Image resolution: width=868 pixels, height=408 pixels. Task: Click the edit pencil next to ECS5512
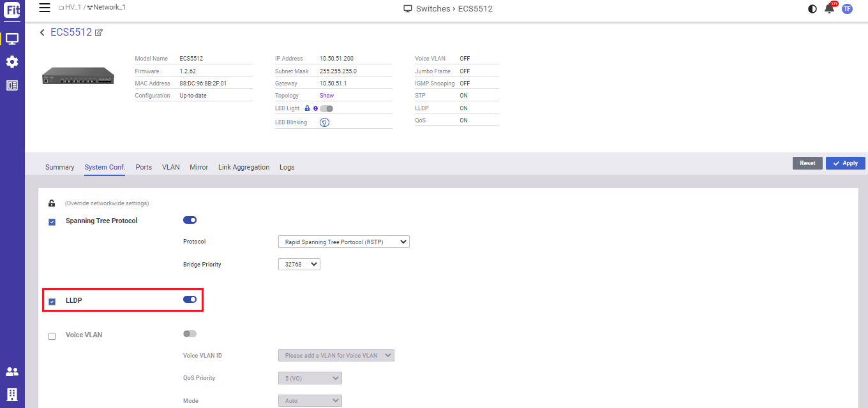(x=99, y=33)
